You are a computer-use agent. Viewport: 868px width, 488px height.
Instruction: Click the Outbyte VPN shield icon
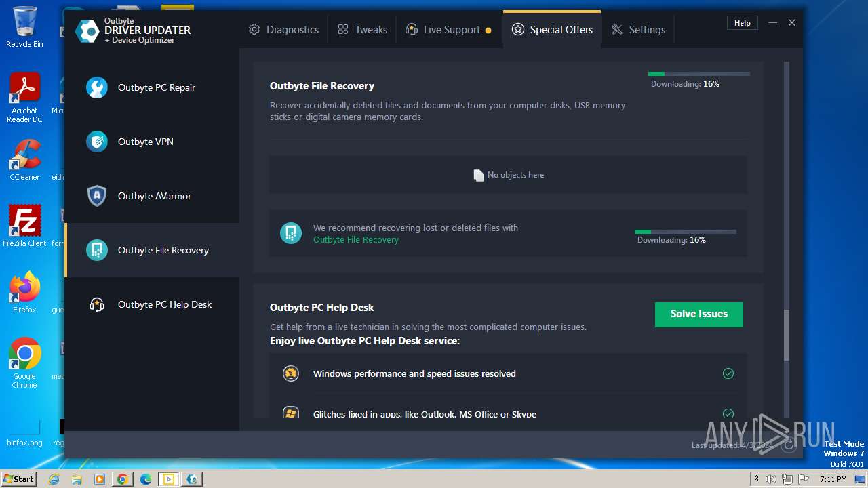click(x=97, y=142)
